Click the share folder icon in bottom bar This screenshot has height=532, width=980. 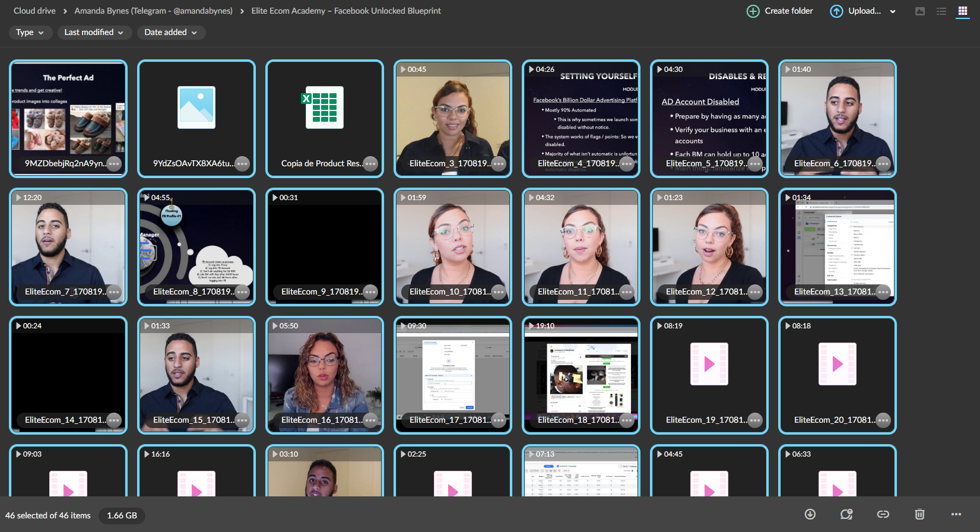[846, 514]
